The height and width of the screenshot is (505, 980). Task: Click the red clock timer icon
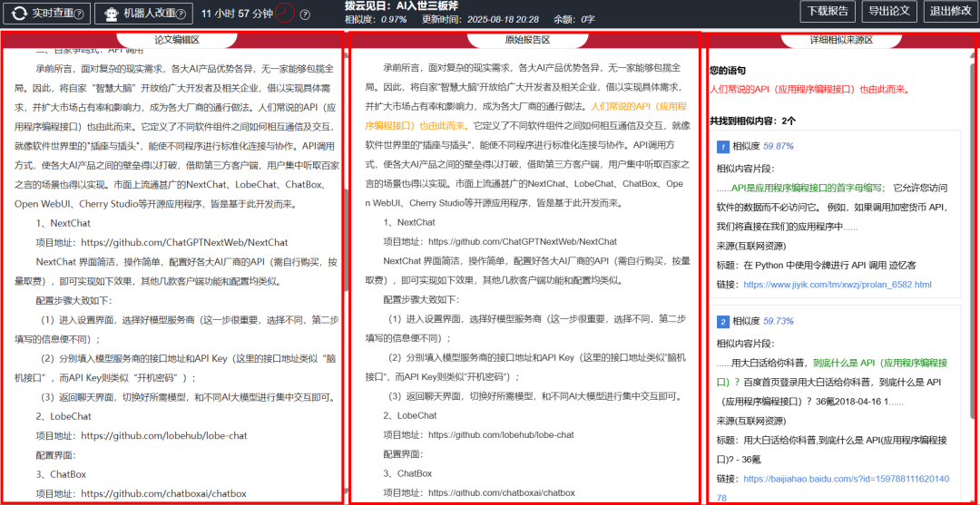[x=285, y=13]
